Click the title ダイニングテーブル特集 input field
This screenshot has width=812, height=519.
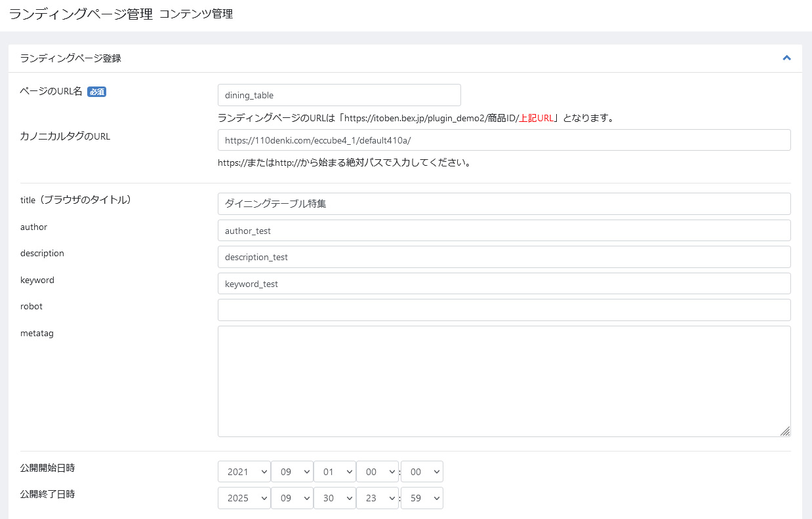click(x=504, y=204)
